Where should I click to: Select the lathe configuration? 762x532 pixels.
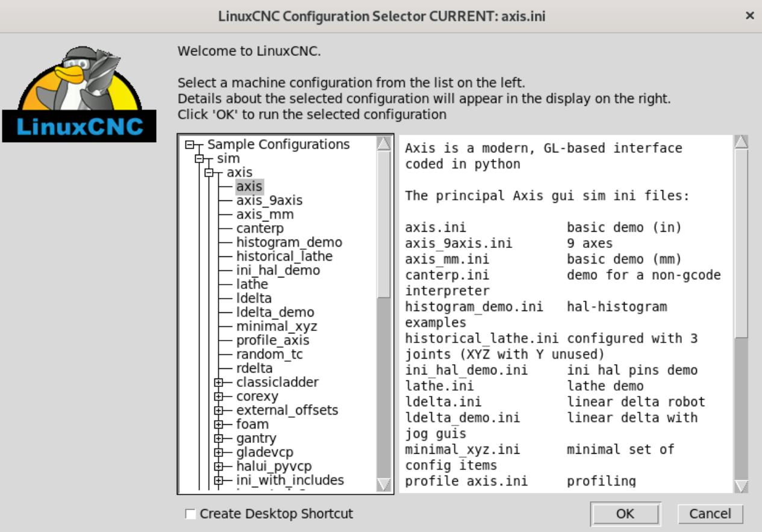pos(252,284)
